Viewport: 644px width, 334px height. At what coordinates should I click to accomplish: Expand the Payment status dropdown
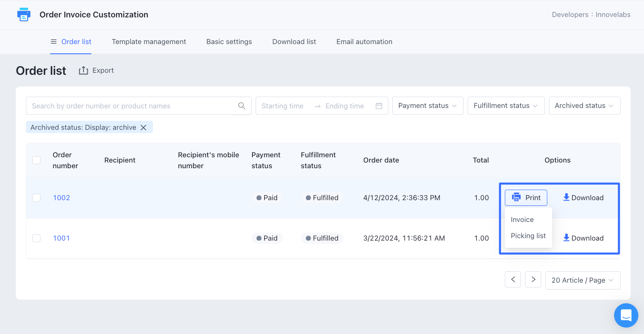coord(428,106)
